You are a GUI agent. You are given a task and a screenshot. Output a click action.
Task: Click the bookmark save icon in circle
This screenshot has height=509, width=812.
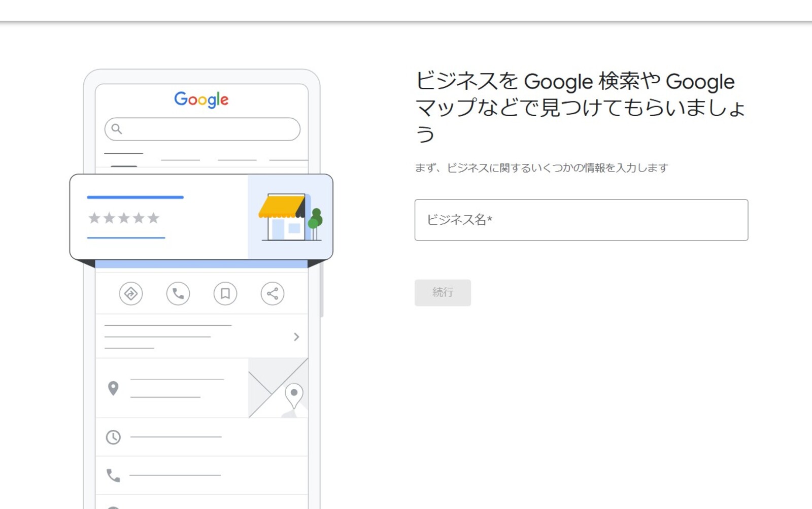[225, 293]
